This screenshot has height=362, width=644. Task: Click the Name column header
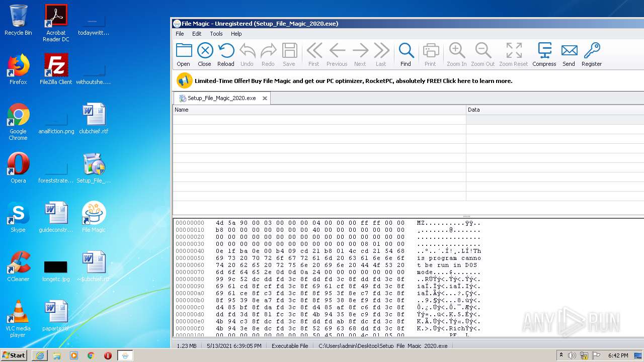click(319, 110)
